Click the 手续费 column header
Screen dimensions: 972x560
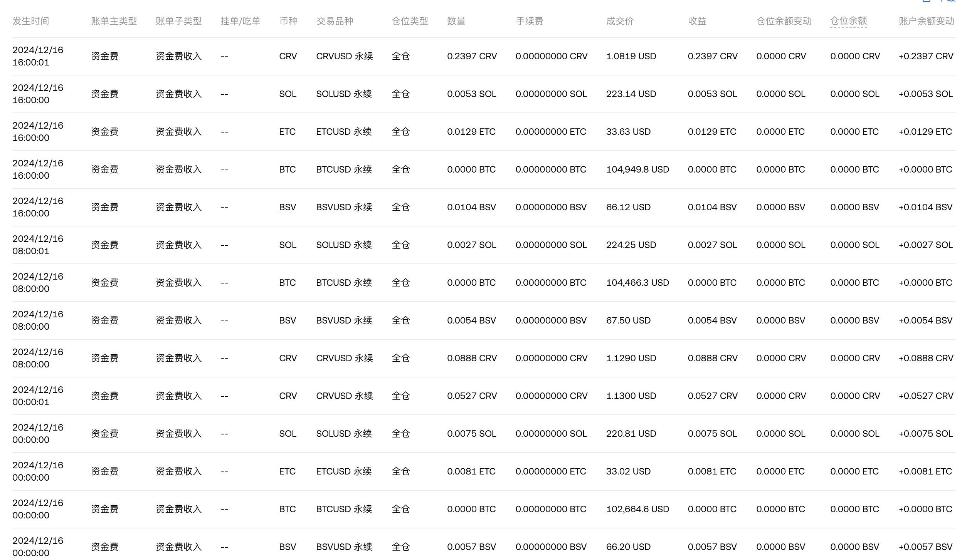[529, 21]
